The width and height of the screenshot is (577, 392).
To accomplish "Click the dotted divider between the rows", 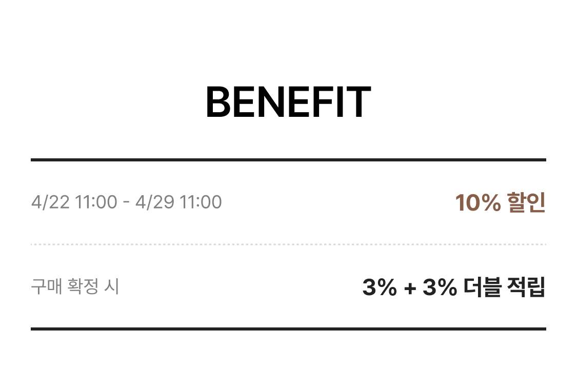I will (x=288, y=244).
